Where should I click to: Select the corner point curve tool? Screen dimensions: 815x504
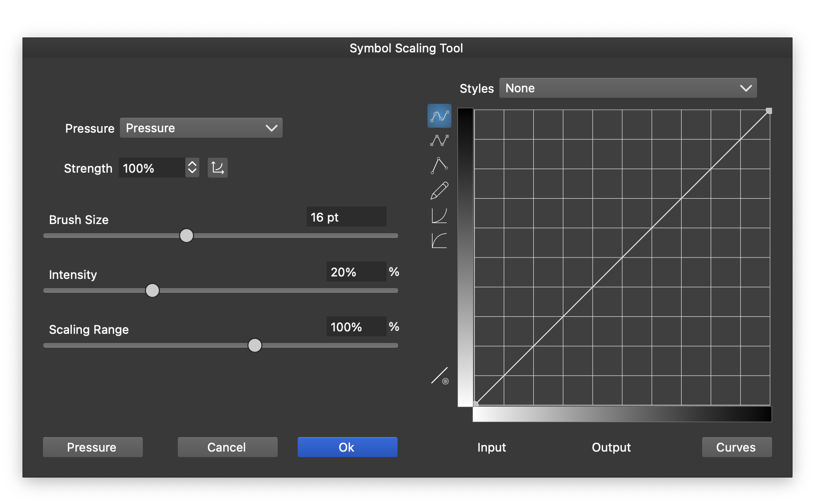coord(439,166)
